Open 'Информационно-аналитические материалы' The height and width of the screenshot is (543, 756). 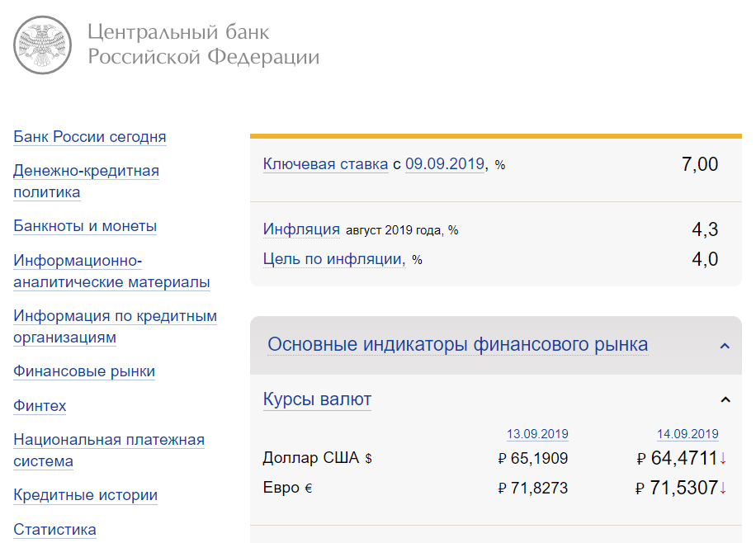point(111,271)
